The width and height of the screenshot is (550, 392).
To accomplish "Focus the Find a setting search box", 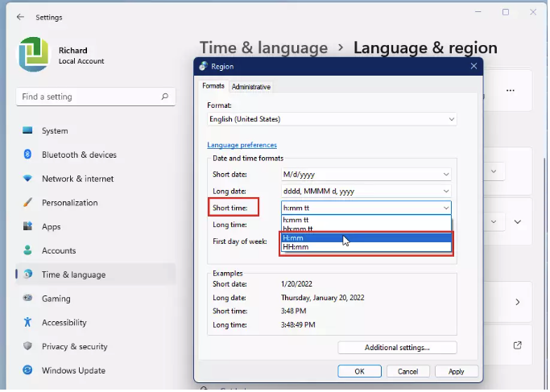I will pyautogui.click(x=95, y=97).
